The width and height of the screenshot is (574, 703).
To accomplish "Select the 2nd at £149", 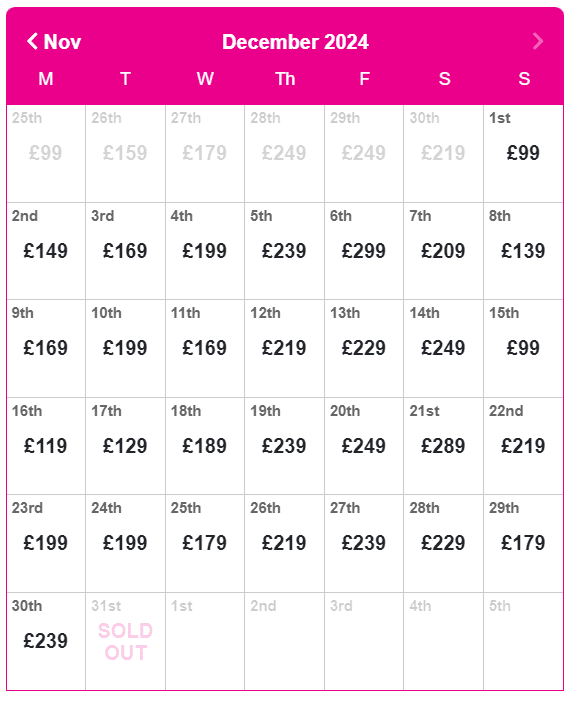I will (x=46, y=251).
